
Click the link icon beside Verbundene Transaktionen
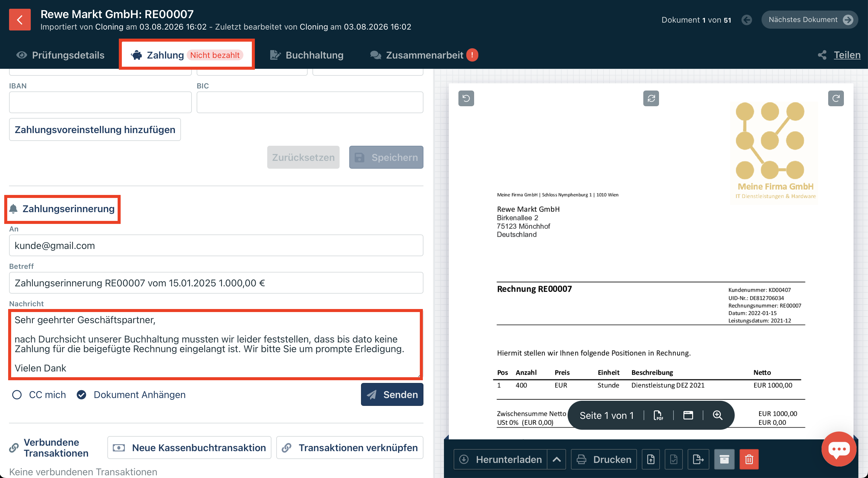[x=14, y=448]
